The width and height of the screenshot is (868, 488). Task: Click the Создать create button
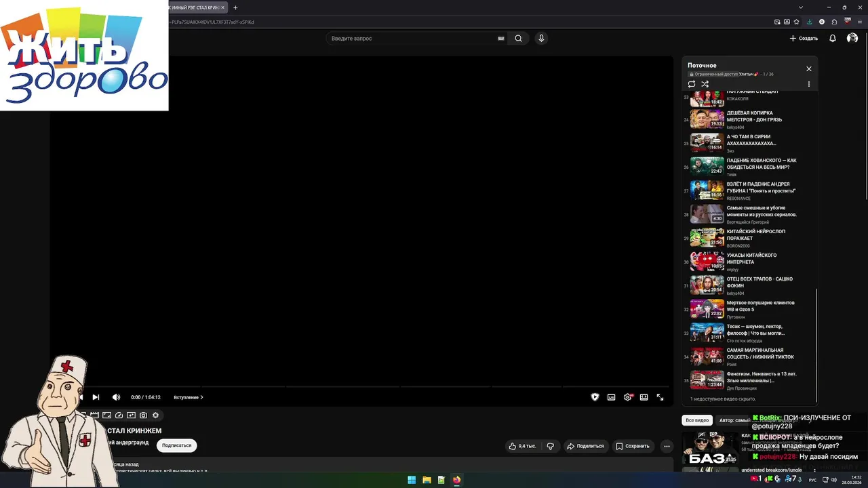pos(804,39)
